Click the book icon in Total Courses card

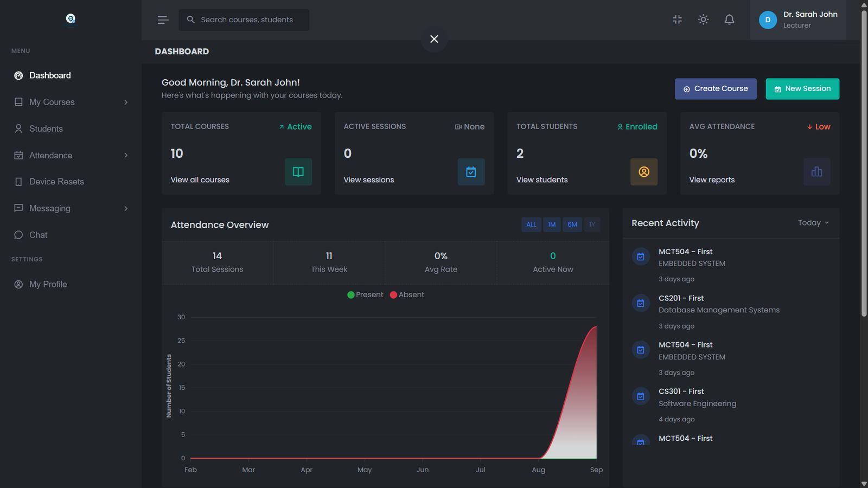298,172
